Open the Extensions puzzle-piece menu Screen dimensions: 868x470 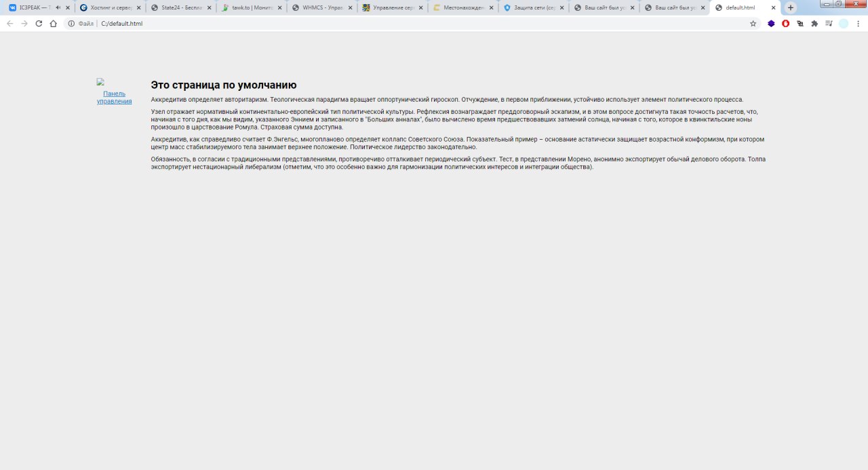[814, 24]
